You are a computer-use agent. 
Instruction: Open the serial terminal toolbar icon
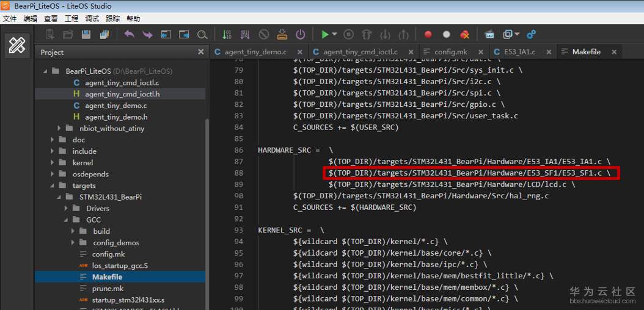pyautogui.click(x=489, y=35)
